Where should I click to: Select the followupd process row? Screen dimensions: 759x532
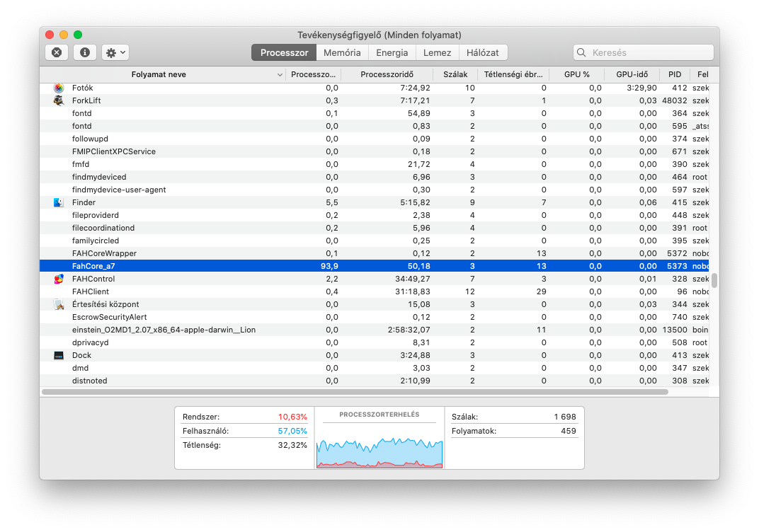point(374,139)
